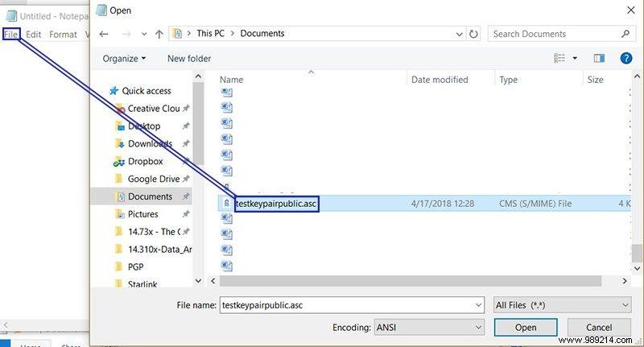Viewport: 644px width, 347px height.
Task: Click the Google Drive folder icon
Action: pos(119,179)
